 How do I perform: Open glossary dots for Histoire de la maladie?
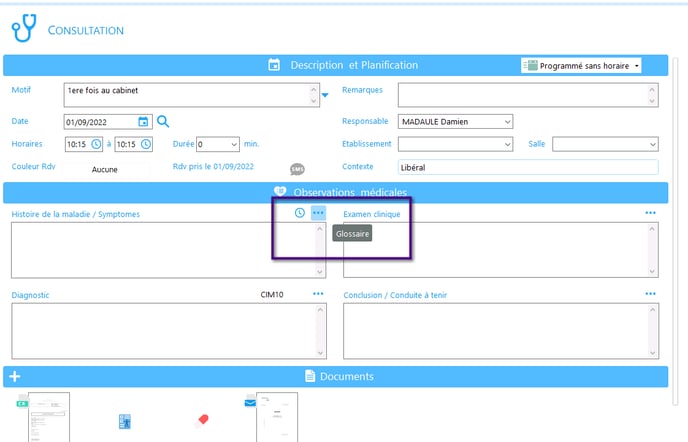[318, 213]
